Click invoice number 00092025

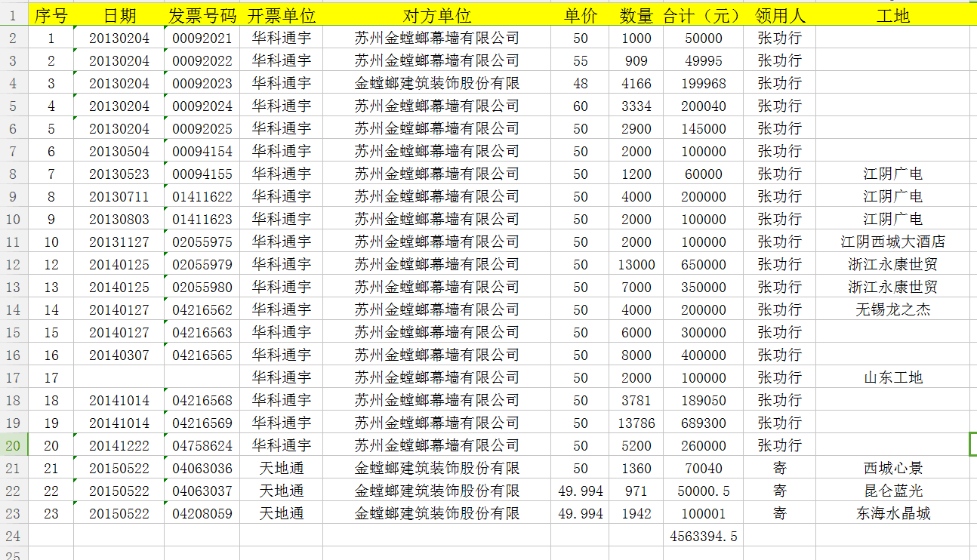pos(202,128)
